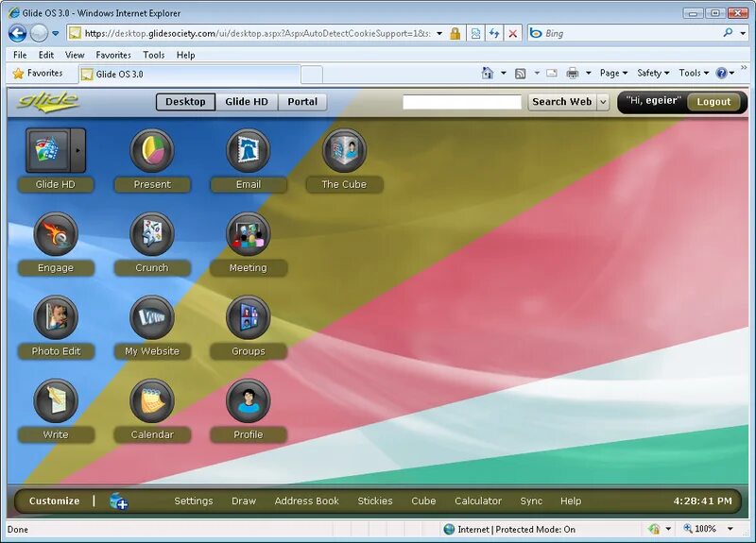Viewport: 756px width, 543px height.
Task: Open Draw from the bottom bar
Action: click(244, 501)
